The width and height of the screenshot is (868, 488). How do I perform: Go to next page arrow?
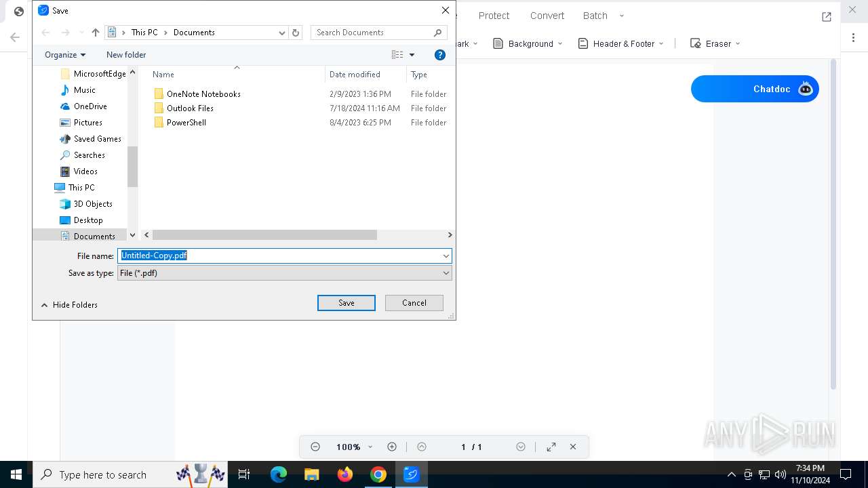[x=521, y=447]
